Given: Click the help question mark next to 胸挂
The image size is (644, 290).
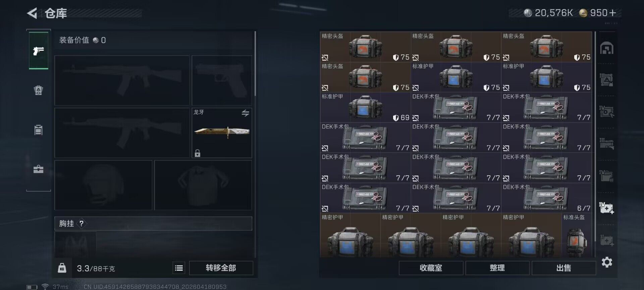Looking at the screenshot, I should tap(81, 224).
